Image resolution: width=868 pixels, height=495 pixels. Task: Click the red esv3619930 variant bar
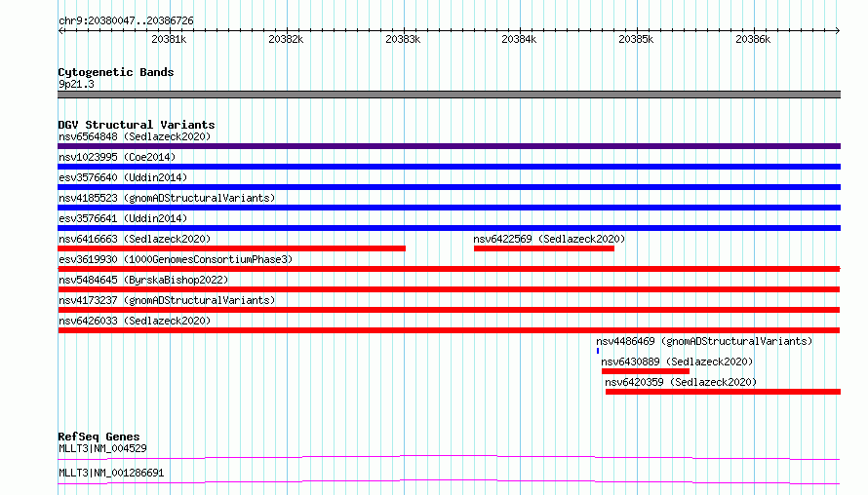pos(449,269)
